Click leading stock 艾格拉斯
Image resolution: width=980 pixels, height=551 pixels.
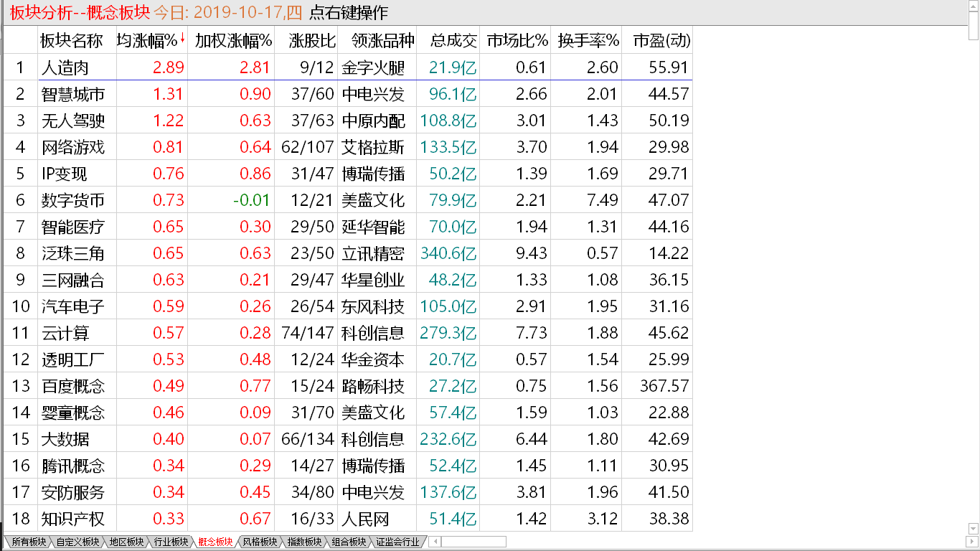[373, 147]
